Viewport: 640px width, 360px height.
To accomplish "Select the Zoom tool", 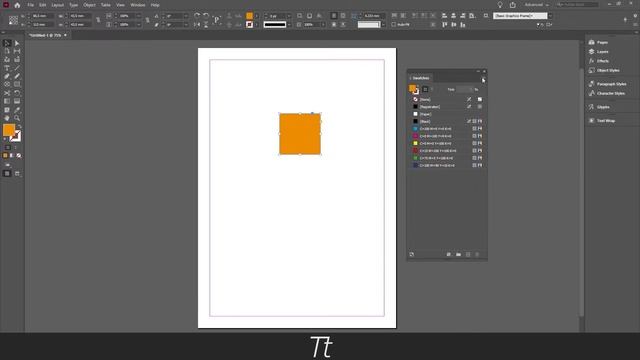I will click(17, 118).
